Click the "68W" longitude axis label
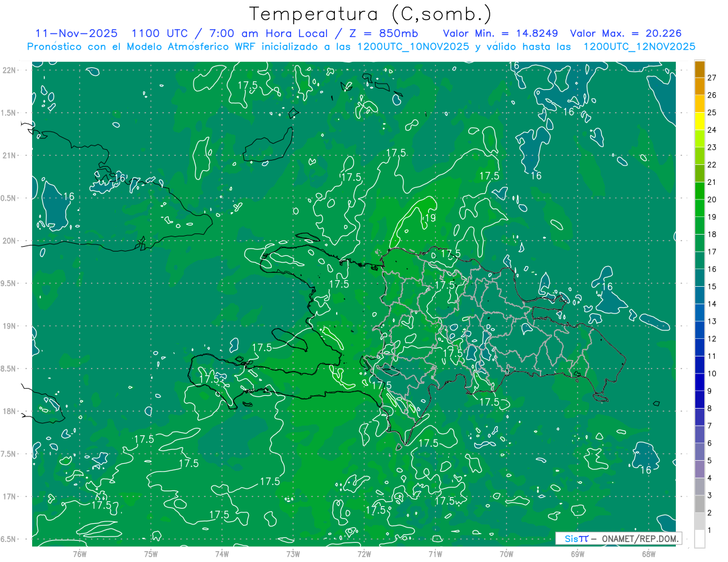728x562 pixels. click(x=648, y=554)
